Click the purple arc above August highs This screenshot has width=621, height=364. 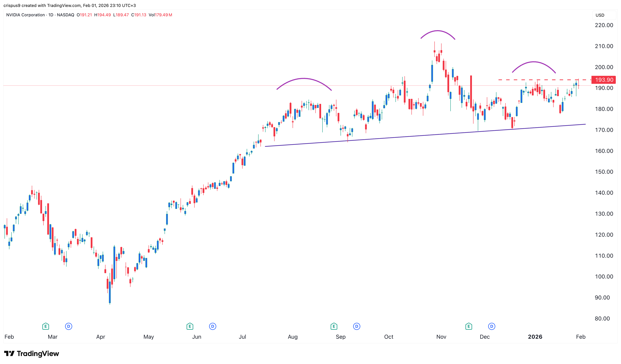304,79
